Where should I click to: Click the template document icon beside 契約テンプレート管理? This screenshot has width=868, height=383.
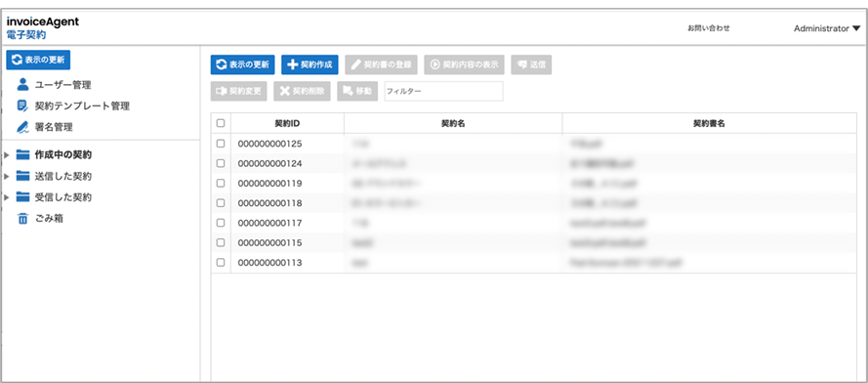tap(22, 106)
